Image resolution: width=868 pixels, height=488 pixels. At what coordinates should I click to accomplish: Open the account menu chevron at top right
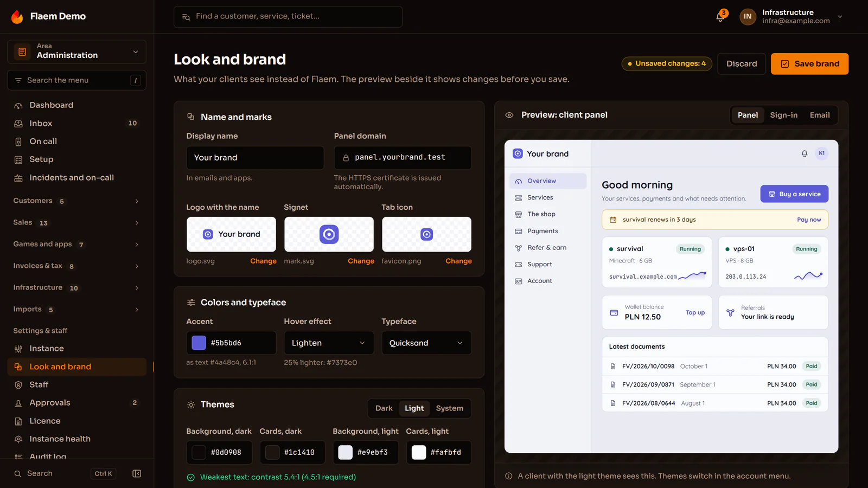[x=840, y=17]
